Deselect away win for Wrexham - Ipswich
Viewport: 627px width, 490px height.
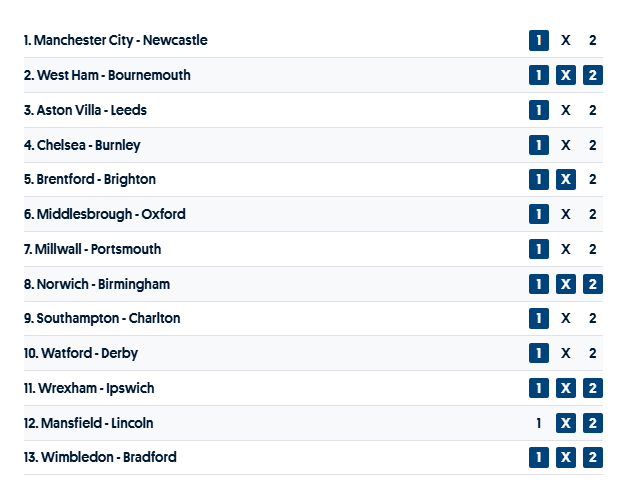pyautogui.click(x=592, y=388)
